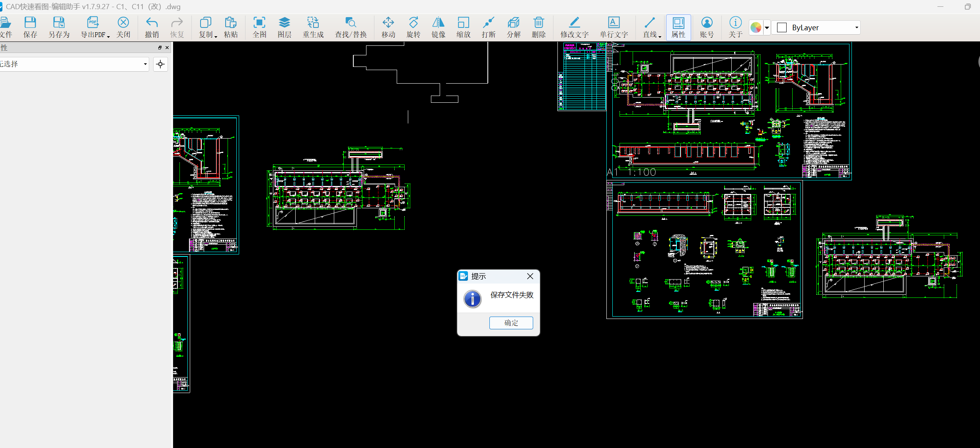Redo with the 恢复 icon
This screenshot has width=980, height=448.
point(177,27)
